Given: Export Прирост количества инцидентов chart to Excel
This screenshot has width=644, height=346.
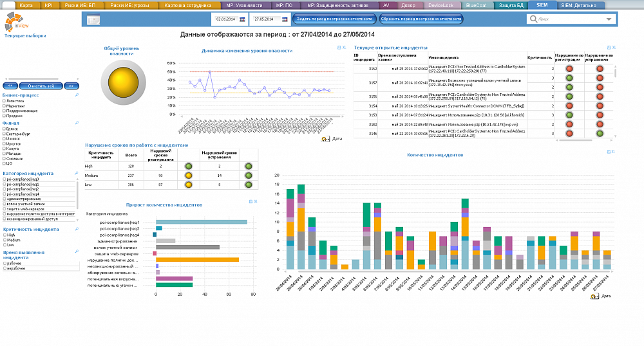Looking at the screenshot, I should tap(256, 202).
